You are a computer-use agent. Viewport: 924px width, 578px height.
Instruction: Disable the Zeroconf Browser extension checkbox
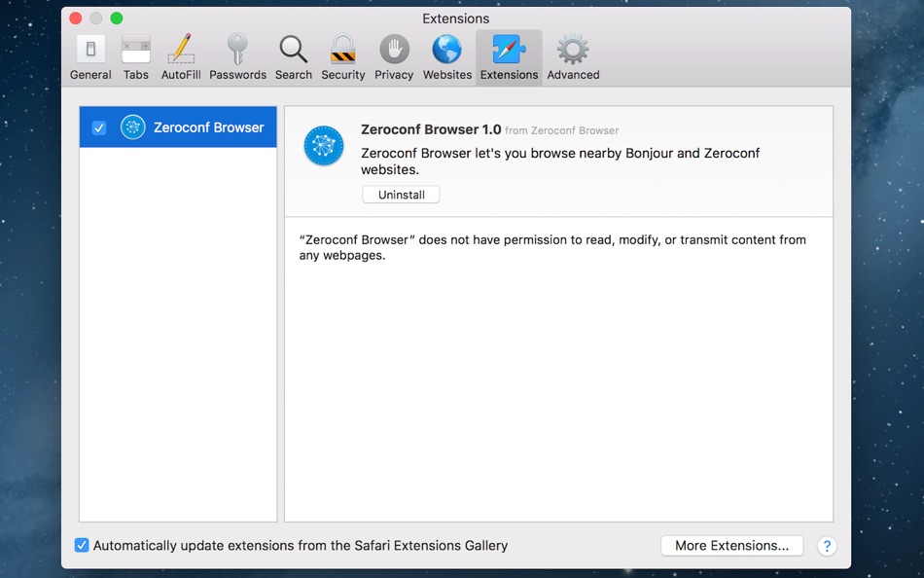[x=99, y=127]
